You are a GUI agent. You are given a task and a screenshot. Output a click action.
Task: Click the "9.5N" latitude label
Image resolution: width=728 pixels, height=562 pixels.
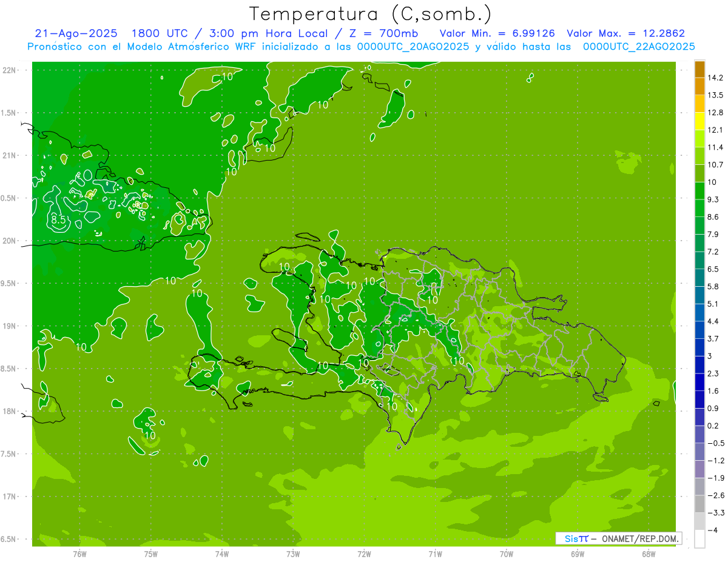tap(9, 283)
